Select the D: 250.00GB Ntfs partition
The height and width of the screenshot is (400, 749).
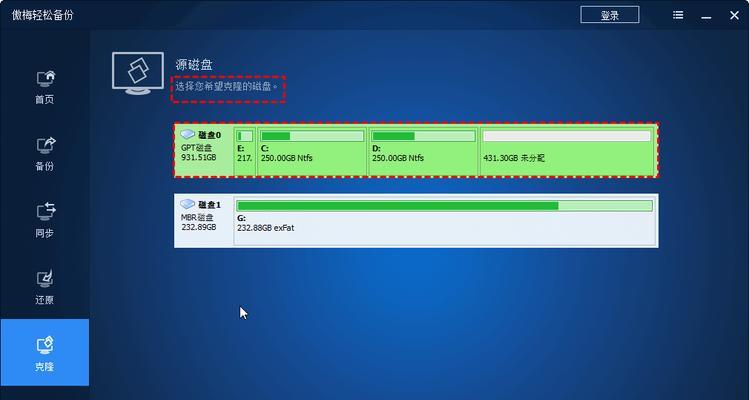coord(424,150)
